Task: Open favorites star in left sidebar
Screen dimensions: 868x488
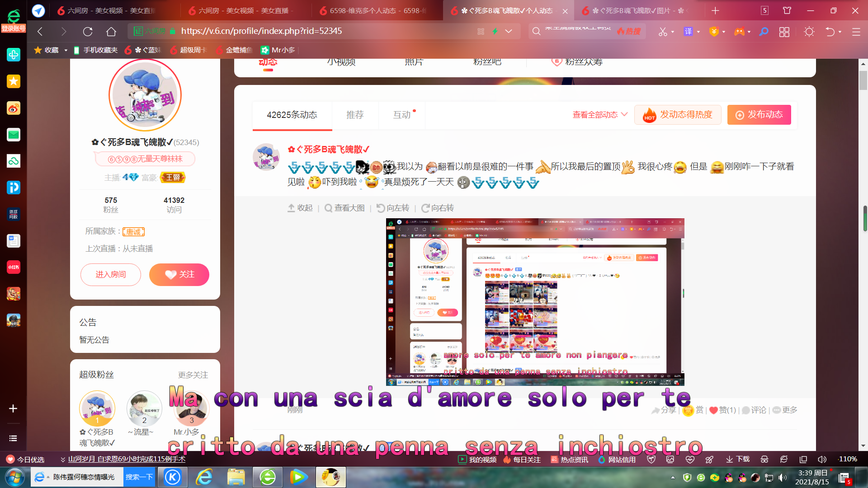Action: tap(14, 81)
